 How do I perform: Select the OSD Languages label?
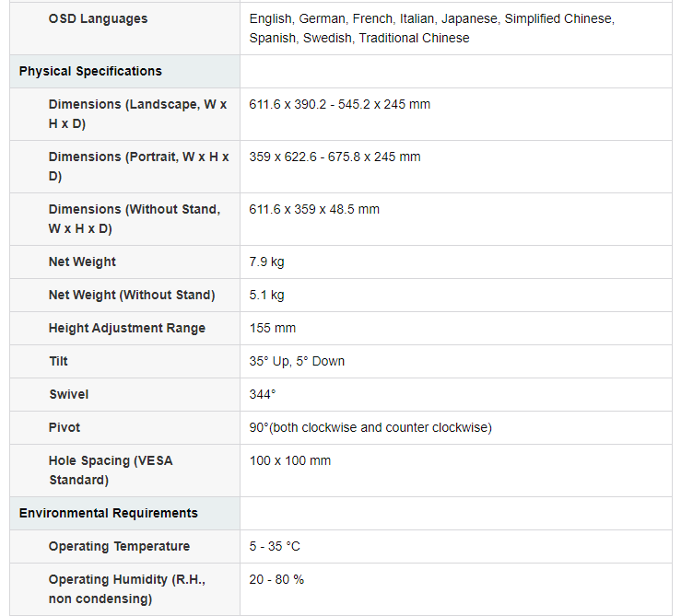point(99,18)
